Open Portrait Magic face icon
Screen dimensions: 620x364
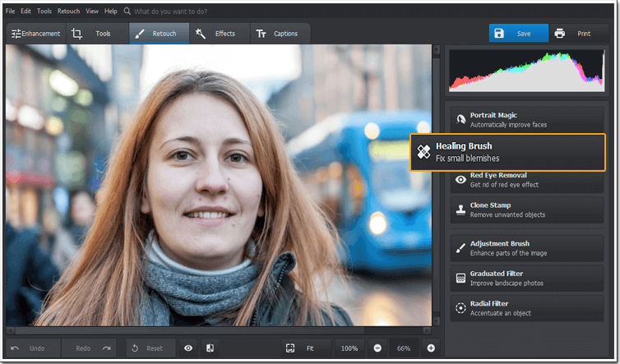(x=460, y=119)
